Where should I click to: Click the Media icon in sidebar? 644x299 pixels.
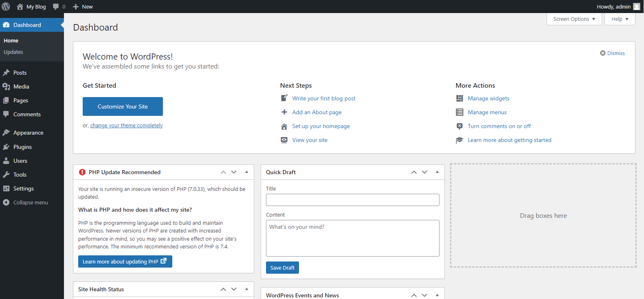[6, 86]
